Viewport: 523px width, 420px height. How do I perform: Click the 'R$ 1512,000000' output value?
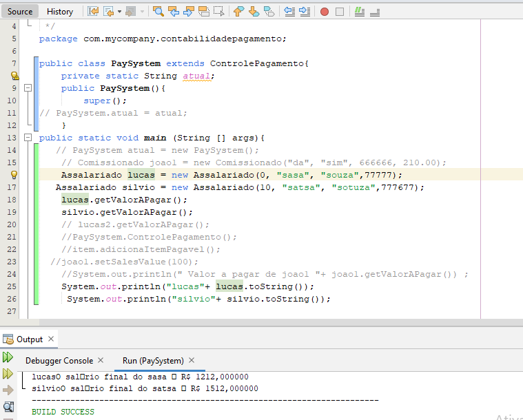pyautogui.click(x=225, y=388)
